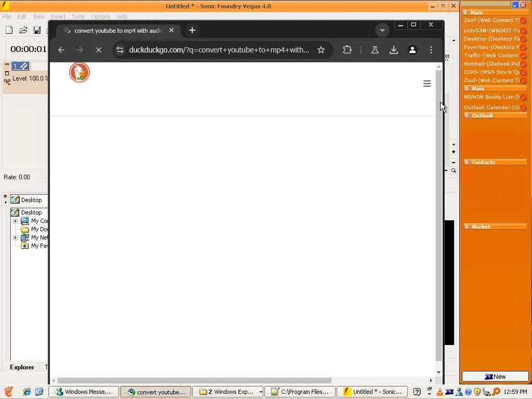Image resolution: width=532 pixels, height=399 pixels.
Task: Click the Save disk icon in Vegas
Action: point(37,30)
